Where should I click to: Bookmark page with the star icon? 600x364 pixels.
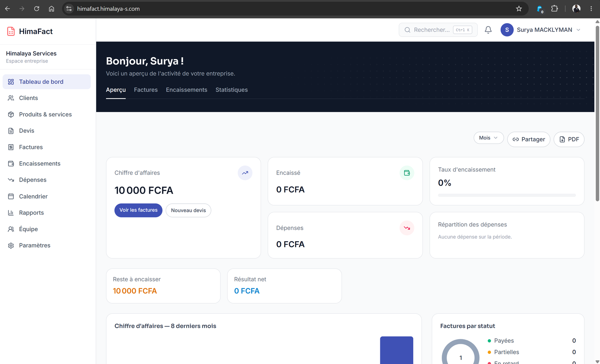pyautogui.click(x=519, y=9)
